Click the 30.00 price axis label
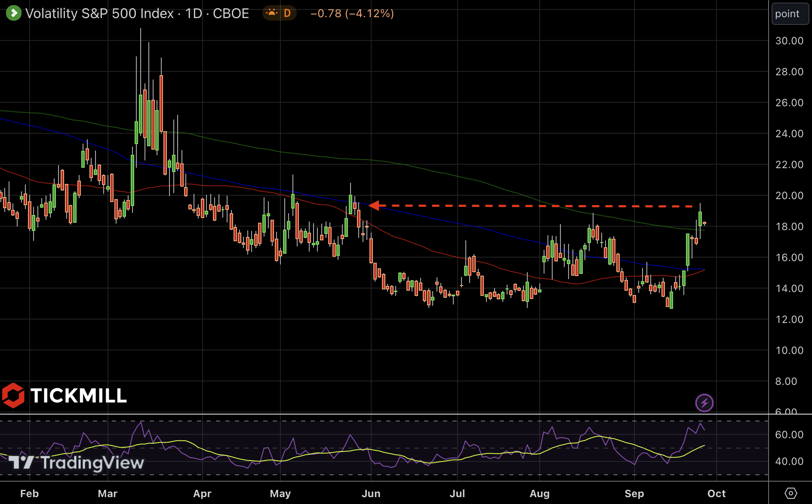The width and height of the screenshot is (812, 504). (x=789, y=41)
